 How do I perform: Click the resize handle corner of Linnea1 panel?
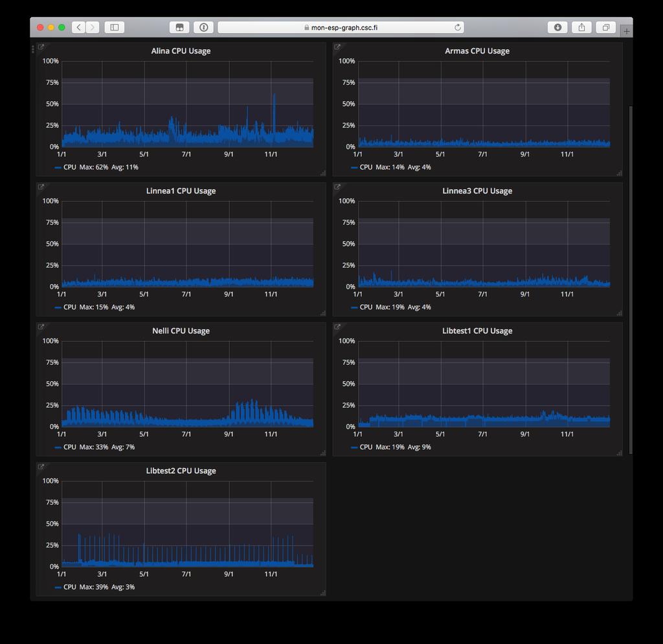(323, 313)
